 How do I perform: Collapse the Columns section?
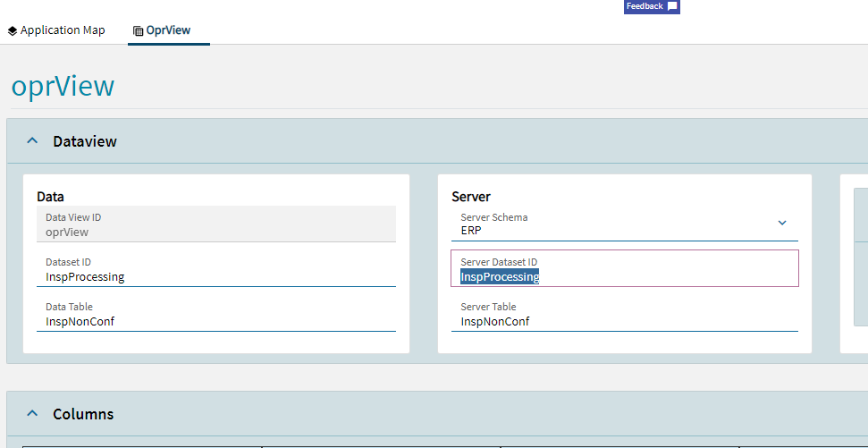[33, 414]
